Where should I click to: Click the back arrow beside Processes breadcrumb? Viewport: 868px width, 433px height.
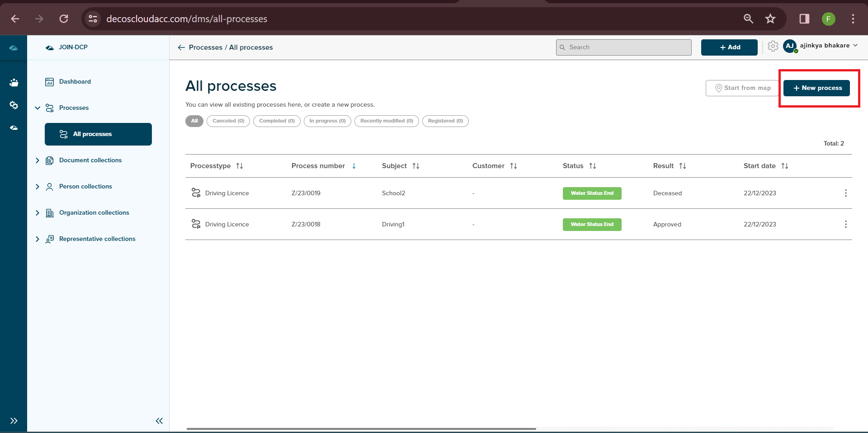click(181, 47)
